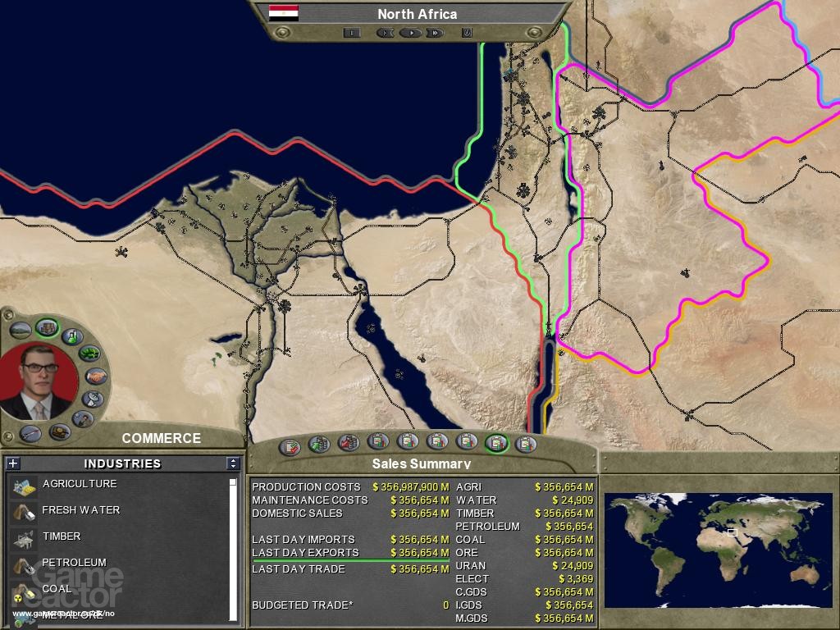Viewport: 840px width, 630px height.
Task: Toggle the highlighted Sales Summary clipboard icon
Action: [x=496, y=443]
